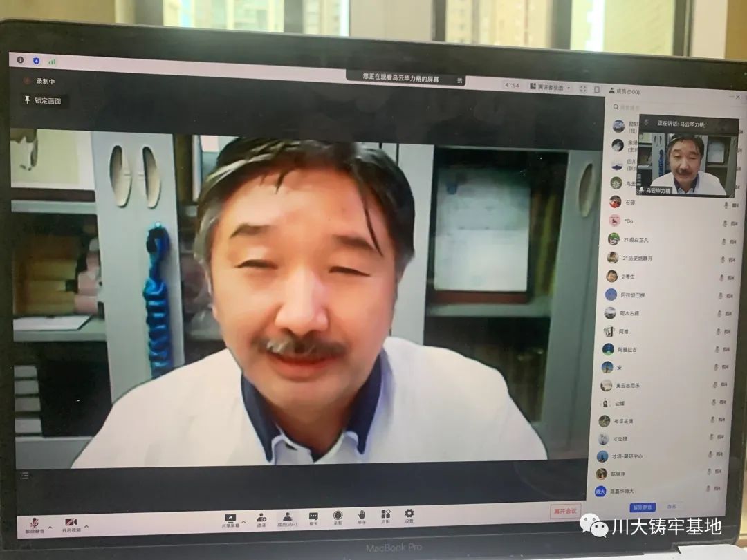747x560 pixels.
Task: Click the camera icon in 石碌 row
Action: coord(736,205)
